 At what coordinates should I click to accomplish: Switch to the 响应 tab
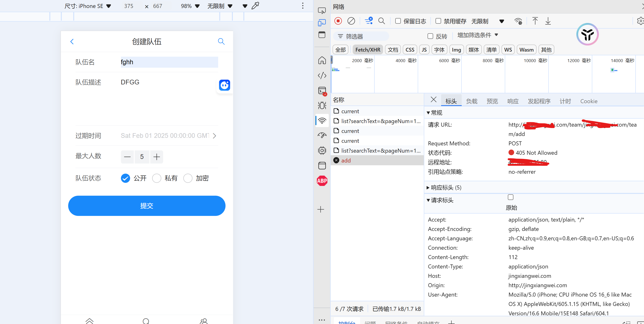(x=513, y=101)
